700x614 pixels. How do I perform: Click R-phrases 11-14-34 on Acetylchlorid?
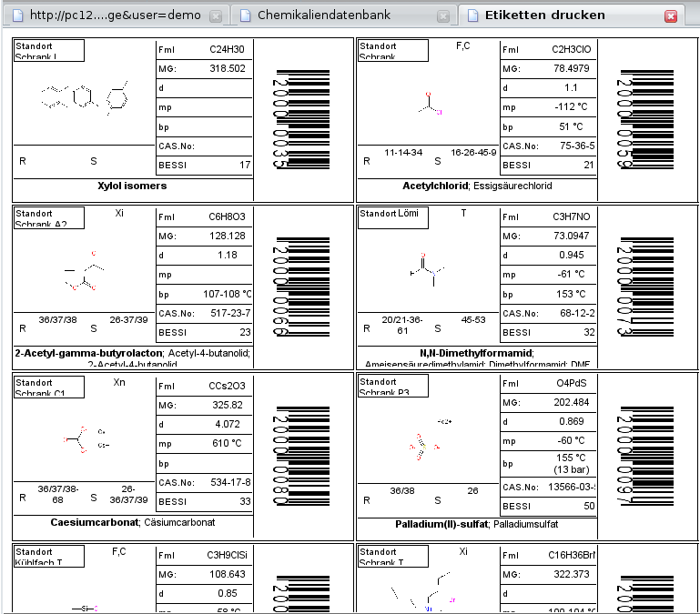coord(403,153)
